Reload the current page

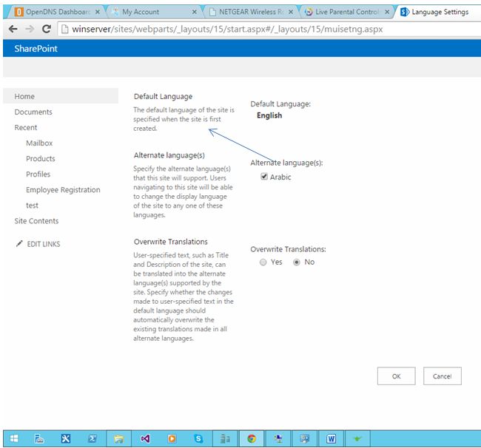click(47, 29)
